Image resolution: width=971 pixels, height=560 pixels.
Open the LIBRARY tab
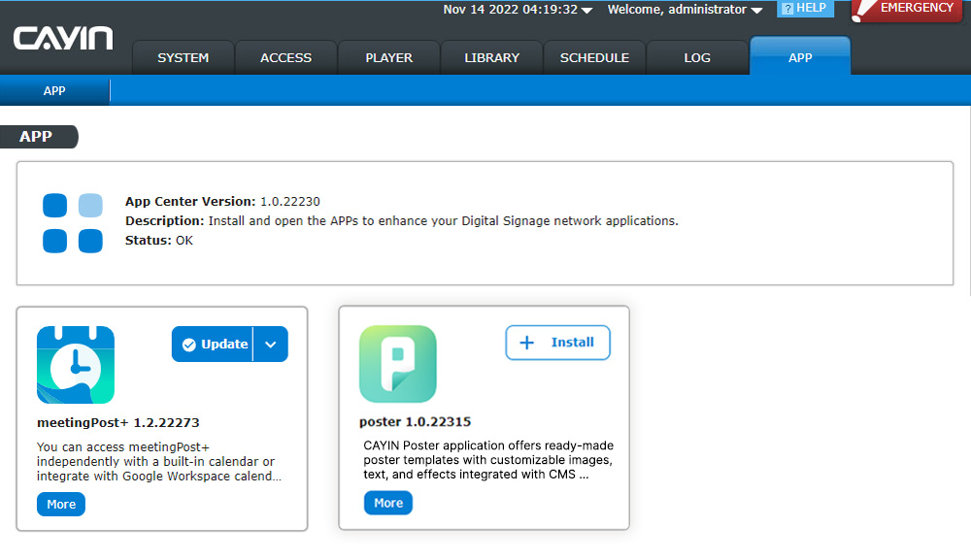click(491, 57)
